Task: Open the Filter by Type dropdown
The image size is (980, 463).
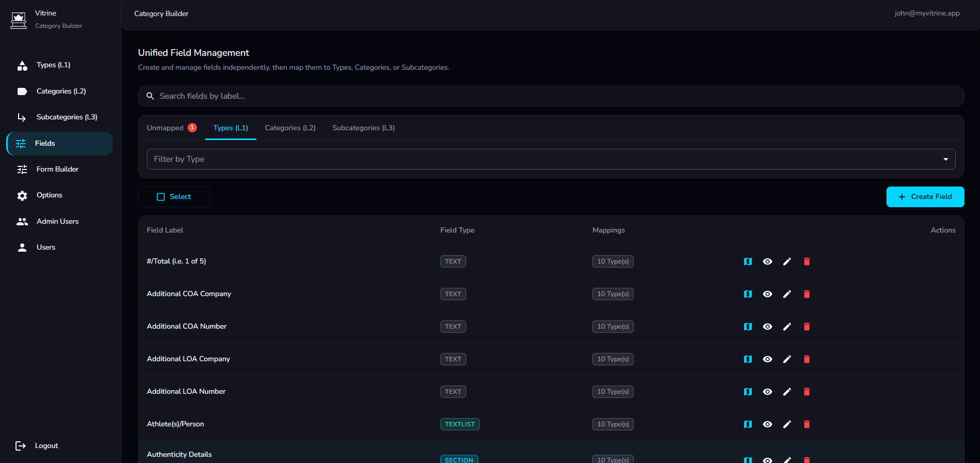Action: (x=550, y=159)
